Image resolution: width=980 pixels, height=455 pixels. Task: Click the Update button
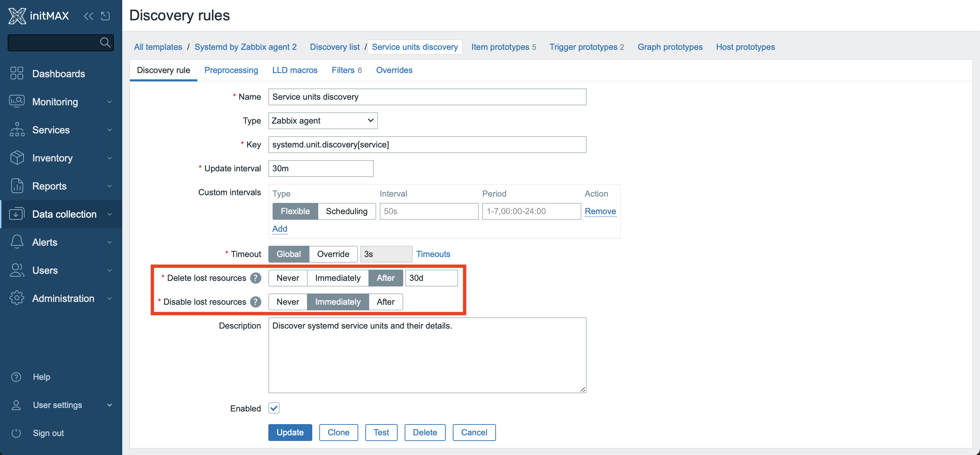point(290,433)
